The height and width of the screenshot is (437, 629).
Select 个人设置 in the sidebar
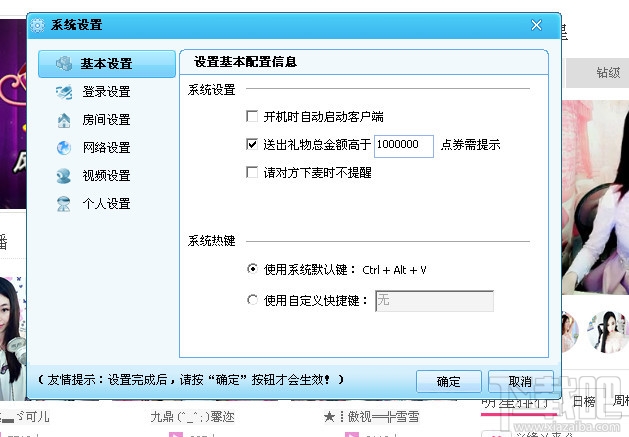[x=106, y=204]
